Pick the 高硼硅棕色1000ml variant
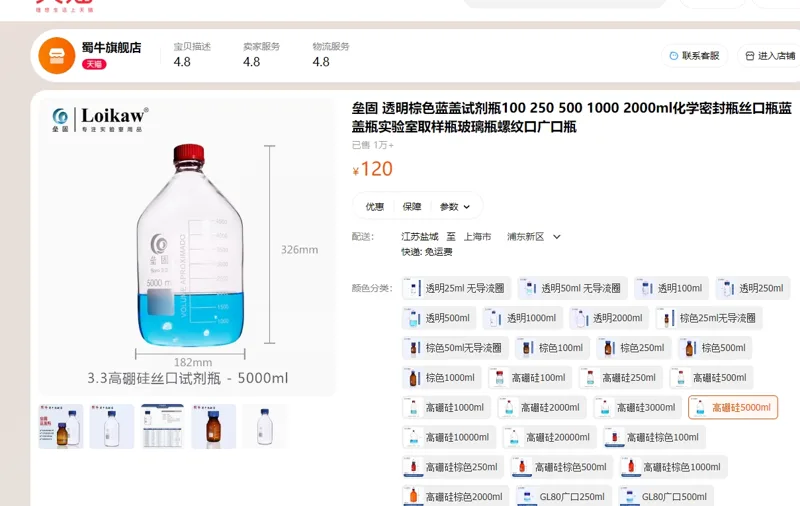 [673, 467]
